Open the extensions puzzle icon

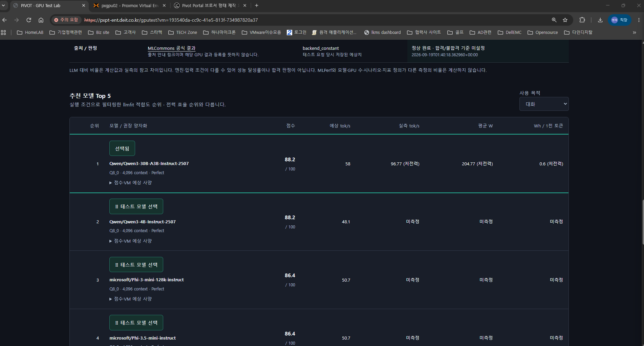pyautogui.click(x=582, y=20)
